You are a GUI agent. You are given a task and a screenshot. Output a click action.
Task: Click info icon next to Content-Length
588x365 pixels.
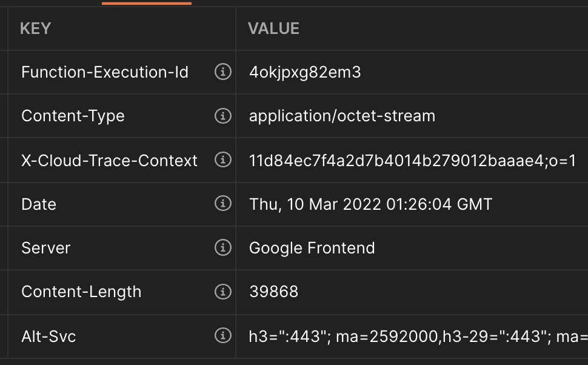pos(222,292)
